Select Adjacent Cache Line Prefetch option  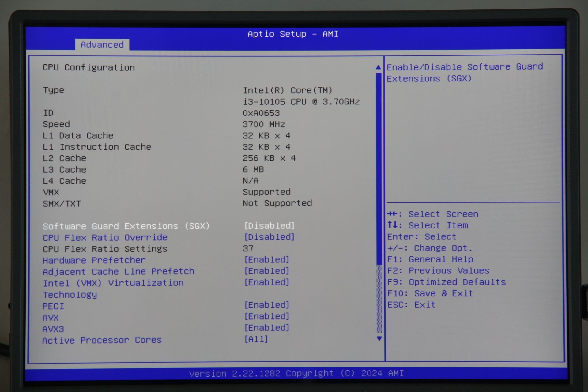[x=118, y=272]
